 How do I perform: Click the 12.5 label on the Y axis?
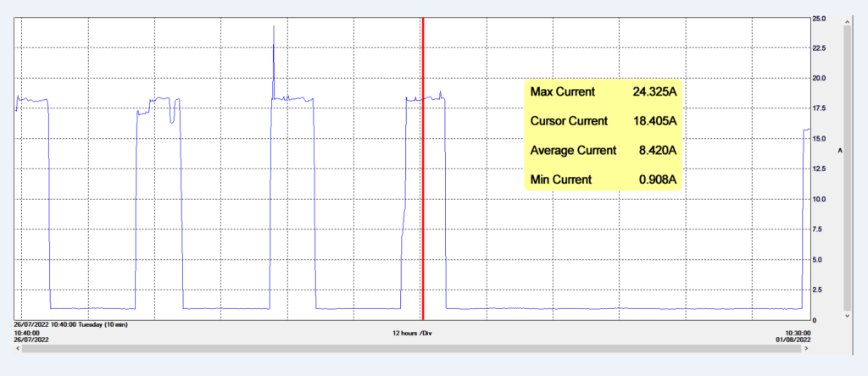click(x=819, y=169)
